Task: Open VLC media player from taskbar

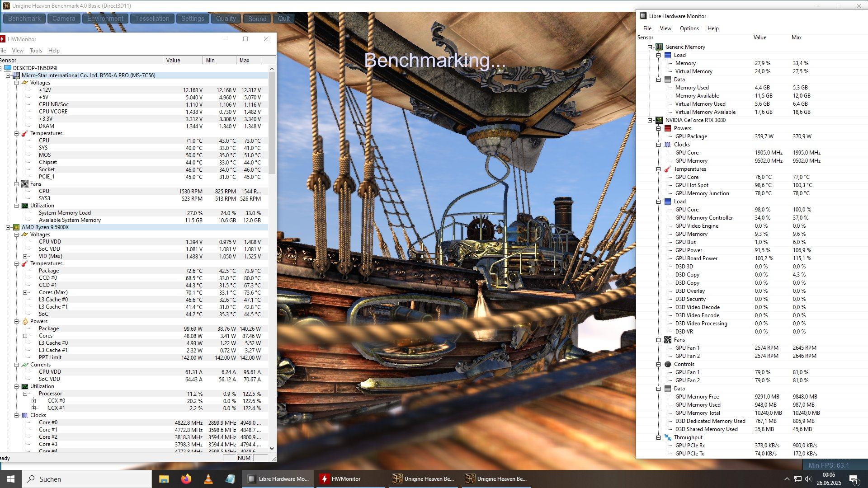Action: tap(208, 479)
